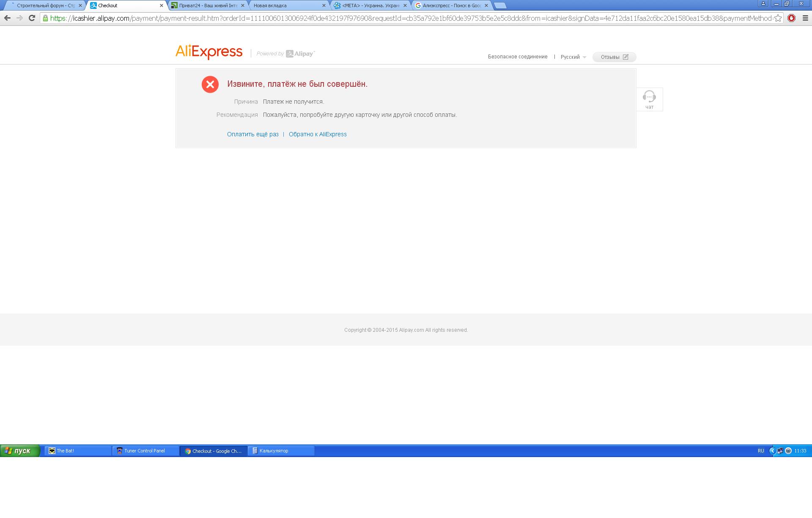812x518 pixels.
Task: Open Tuner Control Panel from the taskbar
Action: (146, 451)
